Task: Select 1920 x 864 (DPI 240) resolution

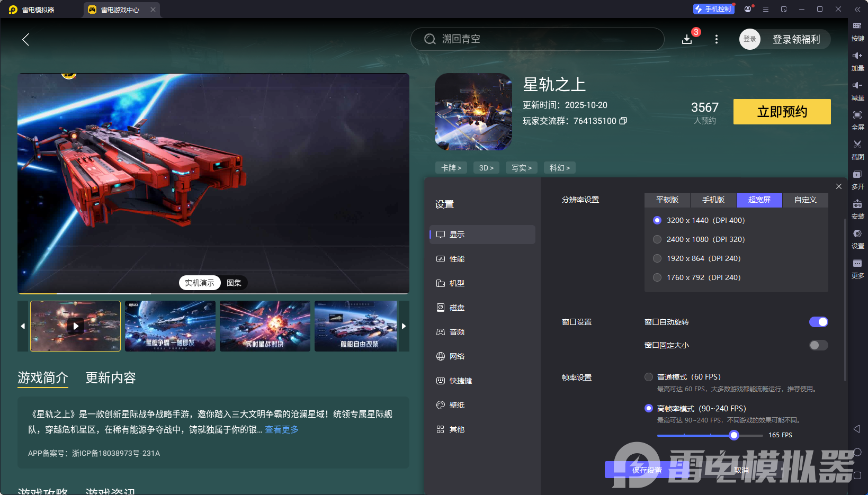Action: coord(657,258)
